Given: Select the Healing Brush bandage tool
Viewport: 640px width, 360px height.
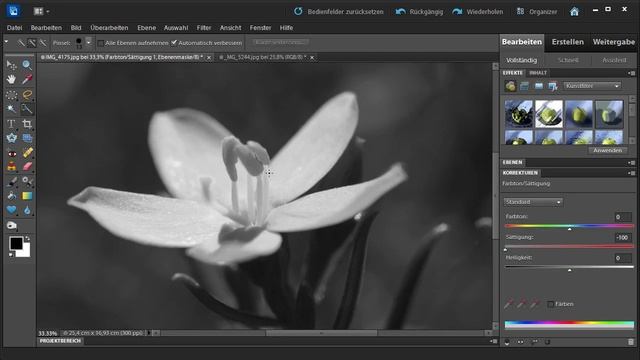Looking at the screenshot, I should coord(27,153).
